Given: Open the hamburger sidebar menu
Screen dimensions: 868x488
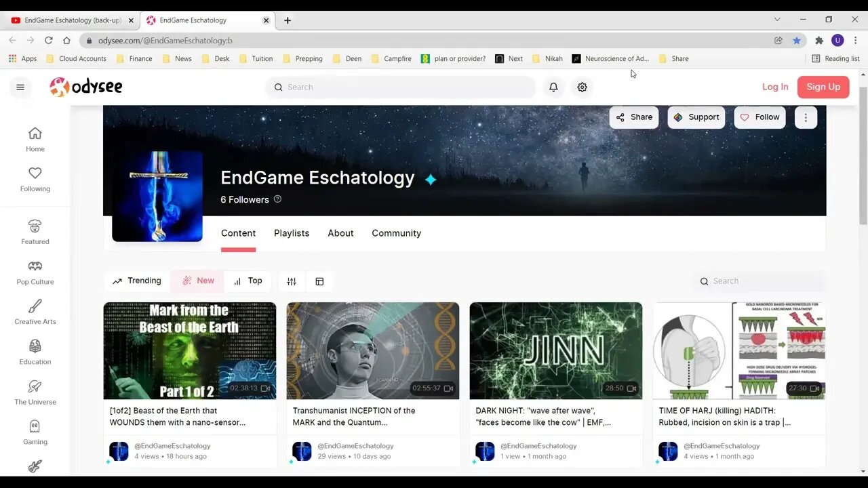Looking at the screenshot, I should coord(20,87).
